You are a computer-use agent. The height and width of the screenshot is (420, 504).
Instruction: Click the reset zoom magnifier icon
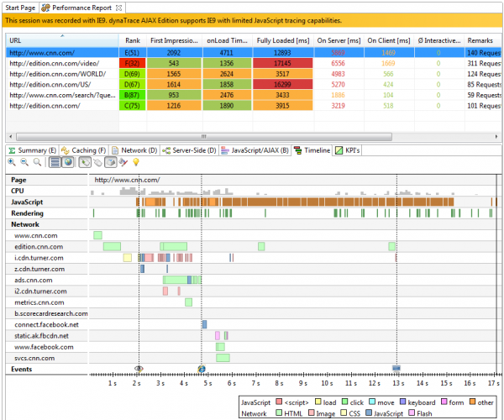(x=37, y=162)
